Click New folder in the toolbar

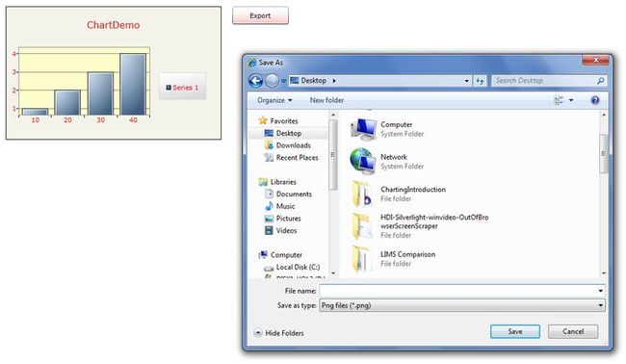(x=326, y=100)
